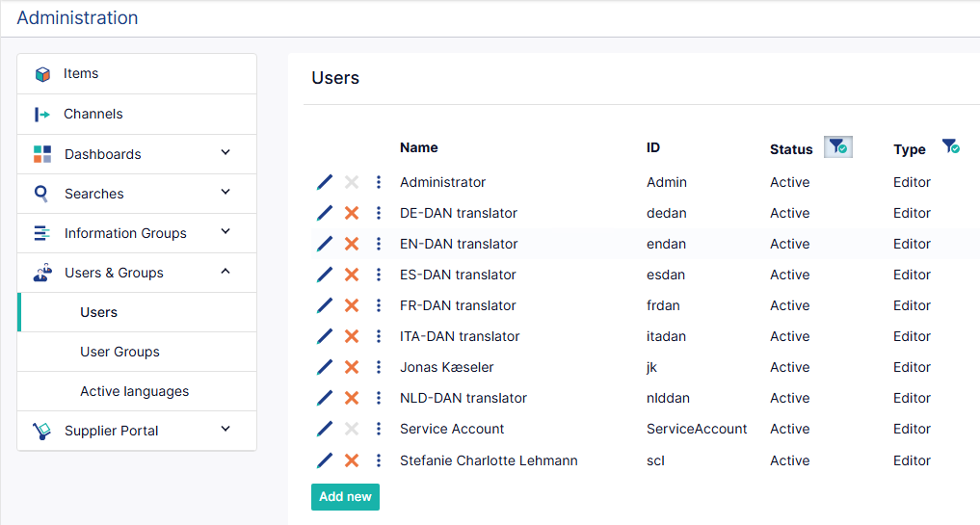980x525 pixels.
Task: Delete the Jonas Kæseler user
Action: pyautogui.click(x=352, y=367)
